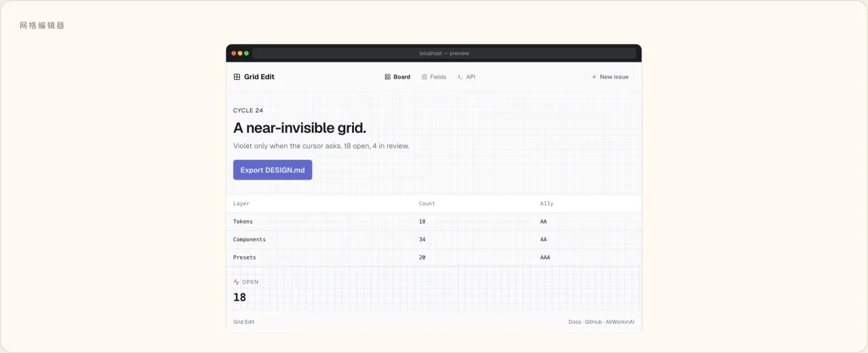Visit the AllWorkinAI footer link
Screen dimensions: 868x353
[x=620, y=322]
